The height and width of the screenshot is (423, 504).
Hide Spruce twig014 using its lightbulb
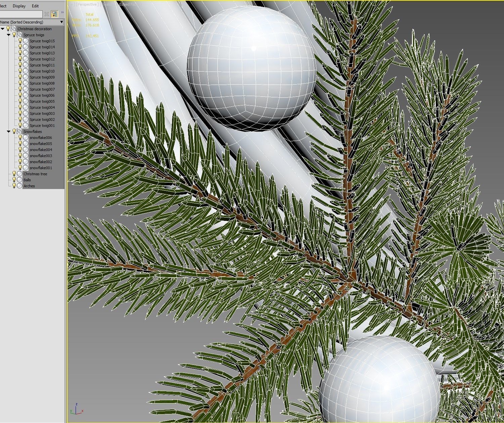click(20, 47)
